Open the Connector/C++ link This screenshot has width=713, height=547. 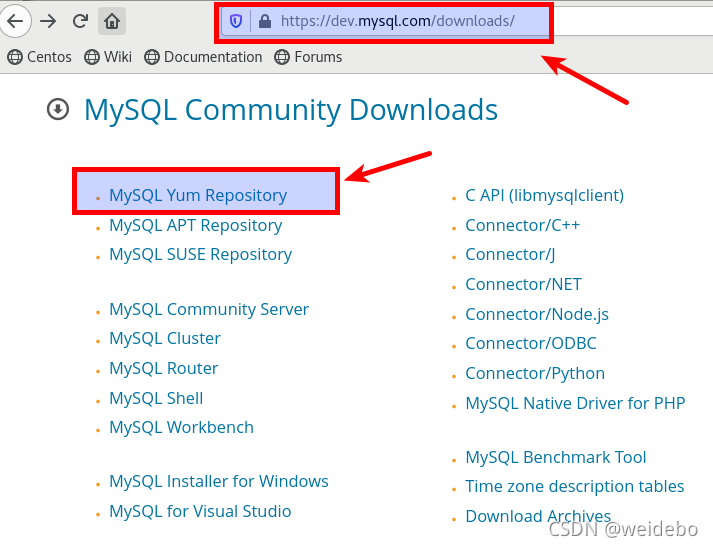pyautogui.click(x=522, y=226)
